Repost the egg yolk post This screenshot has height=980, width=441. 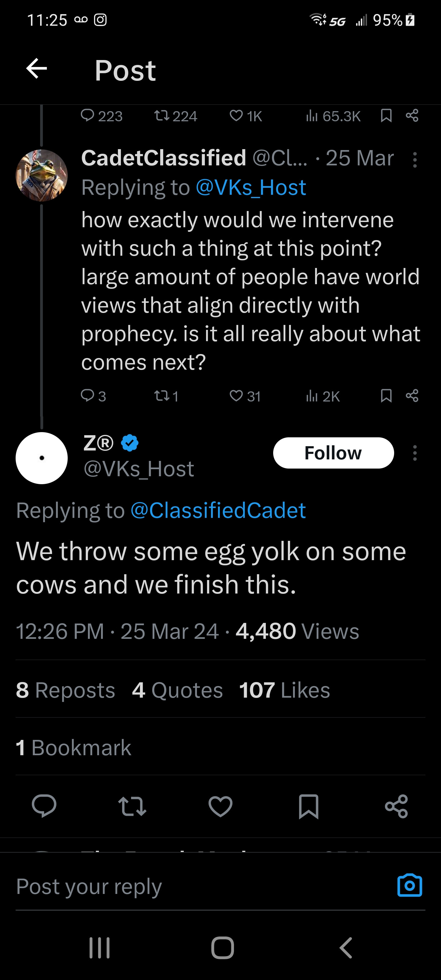pos(132,806)
